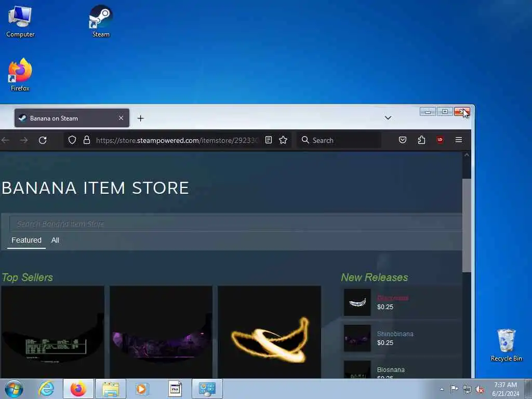
Task: Open the Biosnana item link
Action: pyautogui.click(x=391, y=369)
